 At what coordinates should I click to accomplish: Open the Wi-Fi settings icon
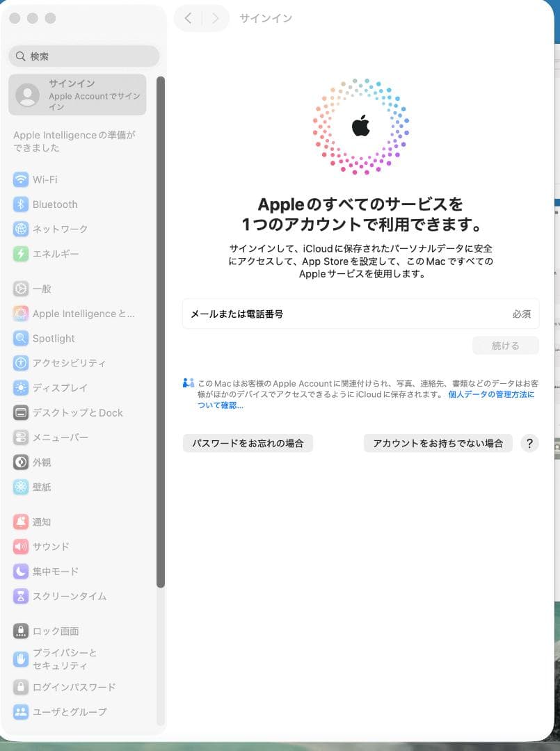(x=21, y=179)
